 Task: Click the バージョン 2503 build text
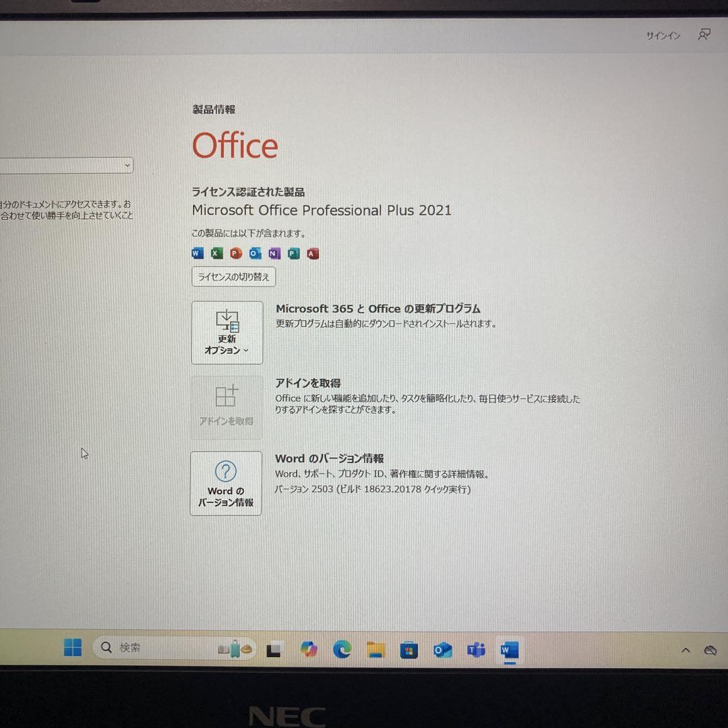click(372, 489)
